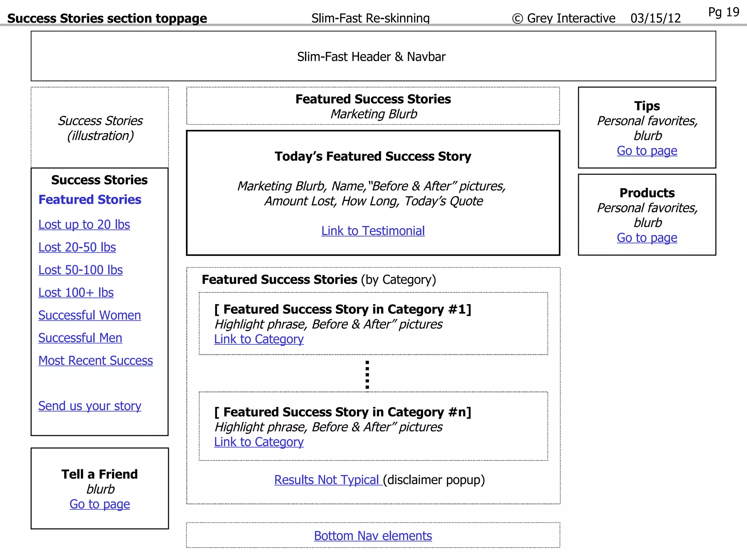Image resolution: width=747 pixels, height=560 pixels.
Task: Select Featured Stories in the sidebar
Action: pyautogui.click(x=90, y=199)
